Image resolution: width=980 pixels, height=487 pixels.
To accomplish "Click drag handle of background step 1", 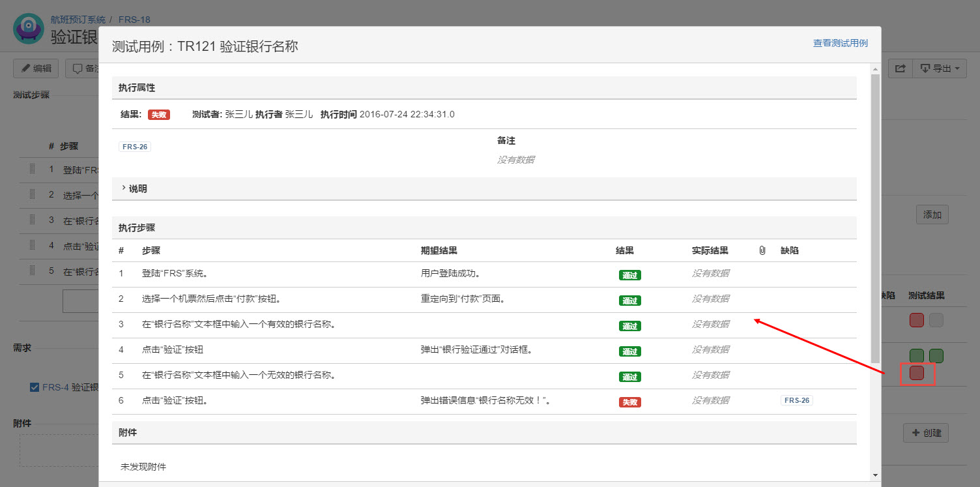I will (x=32, y=169).
